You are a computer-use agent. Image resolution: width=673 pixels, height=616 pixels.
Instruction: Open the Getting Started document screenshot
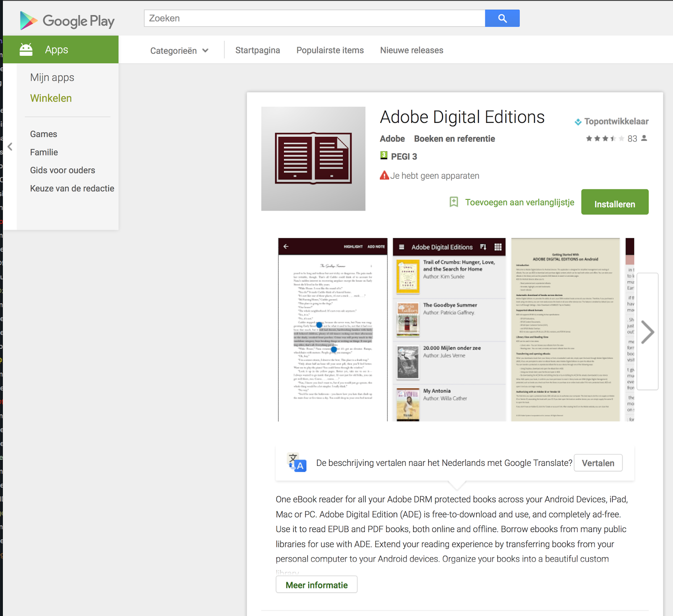(x=565, y=330)
